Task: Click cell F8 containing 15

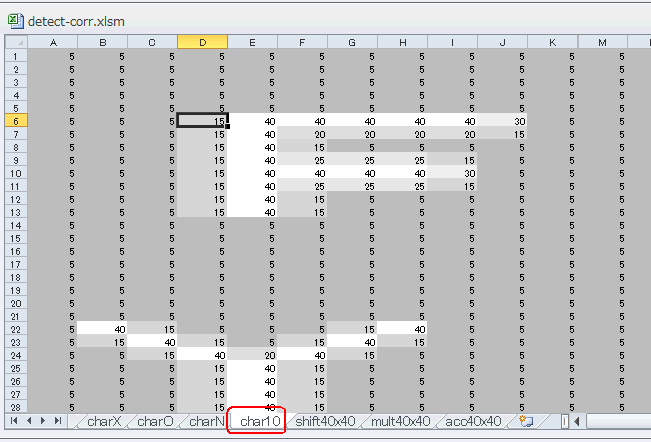Action: pos(302,147)
